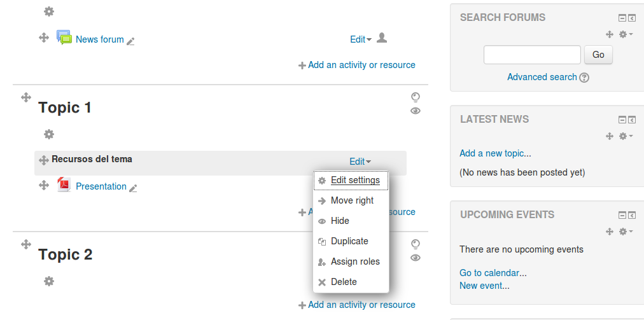
Task: Open the gear settings under Topic 1
Action: [49, 134]
